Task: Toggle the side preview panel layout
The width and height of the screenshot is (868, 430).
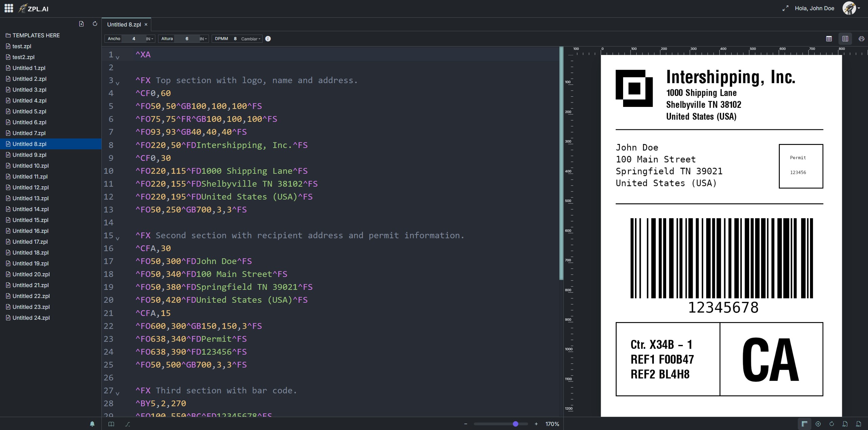Action: coord(845,39)
